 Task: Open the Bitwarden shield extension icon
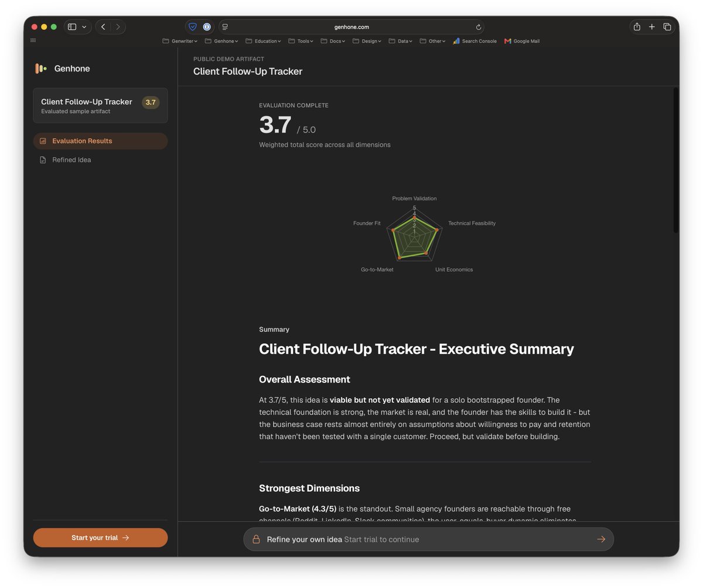click(x=193, y=27)
